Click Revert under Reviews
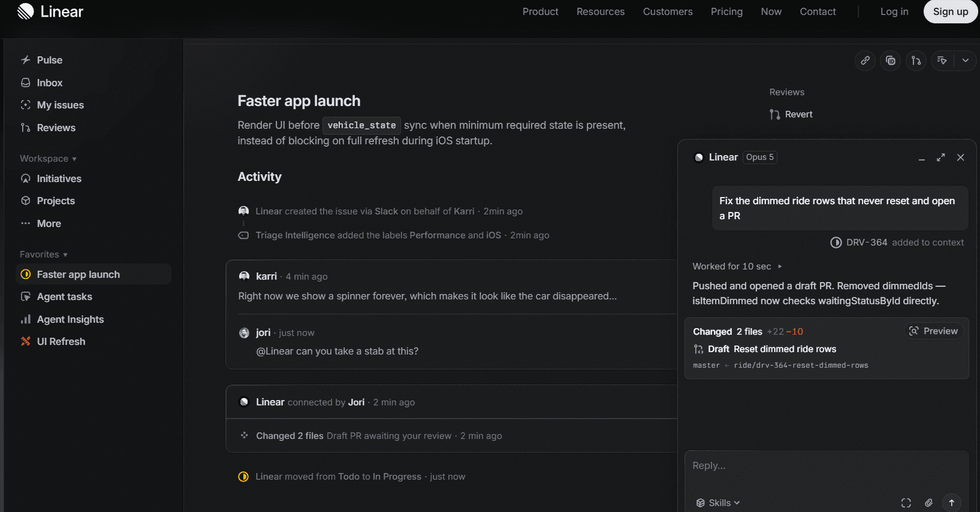 click(792, 114)
